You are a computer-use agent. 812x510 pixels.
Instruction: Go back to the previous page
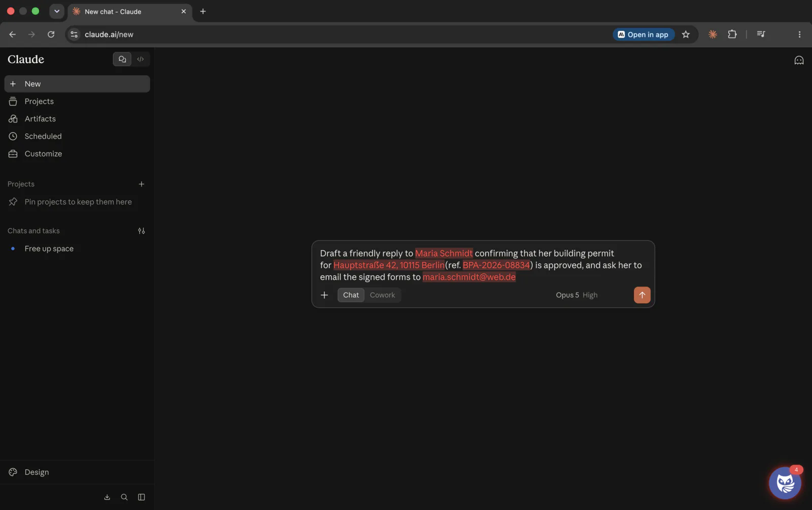[12, 35]
